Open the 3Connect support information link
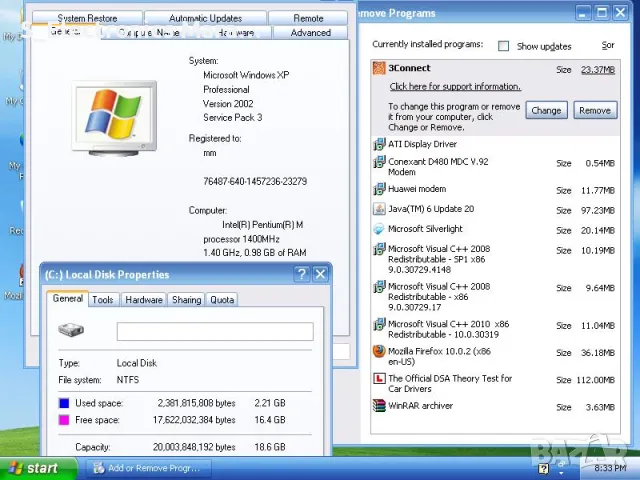 (454, 87)
